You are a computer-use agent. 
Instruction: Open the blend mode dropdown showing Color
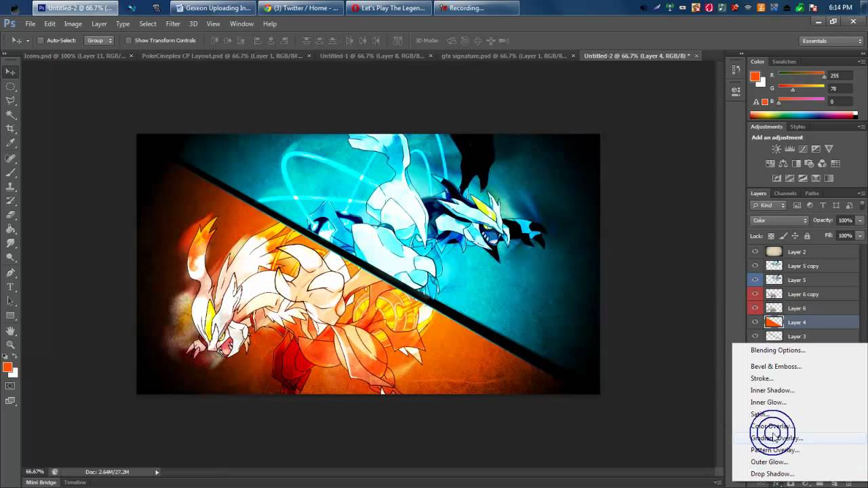(780, 220)
